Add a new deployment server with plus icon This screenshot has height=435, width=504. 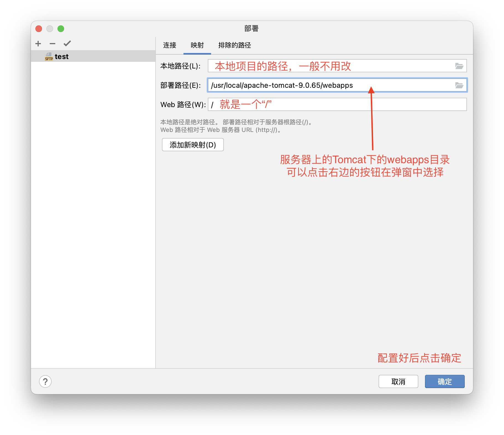coord(38,44)
